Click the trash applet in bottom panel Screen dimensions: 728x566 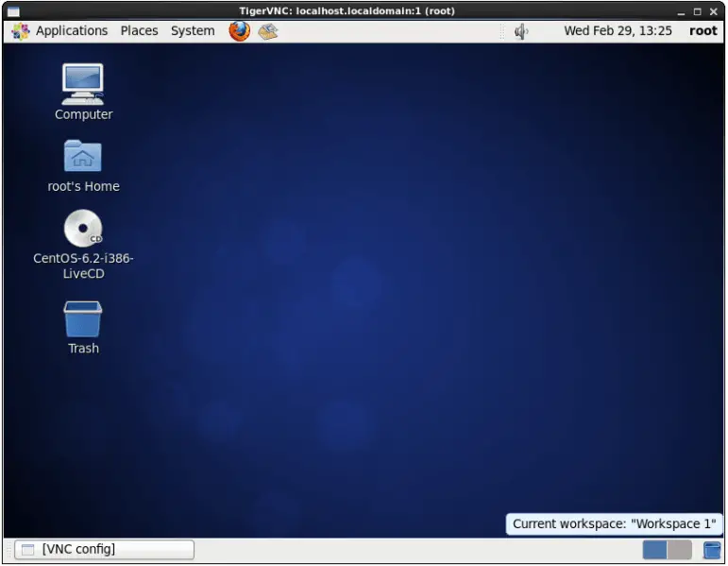point(712,550)
